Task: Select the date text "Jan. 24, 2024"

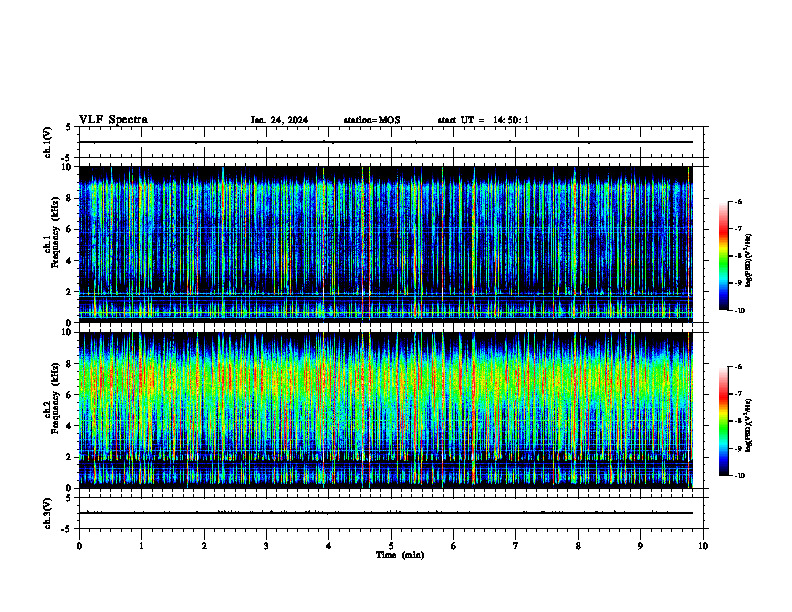Action: pos(279,120)
